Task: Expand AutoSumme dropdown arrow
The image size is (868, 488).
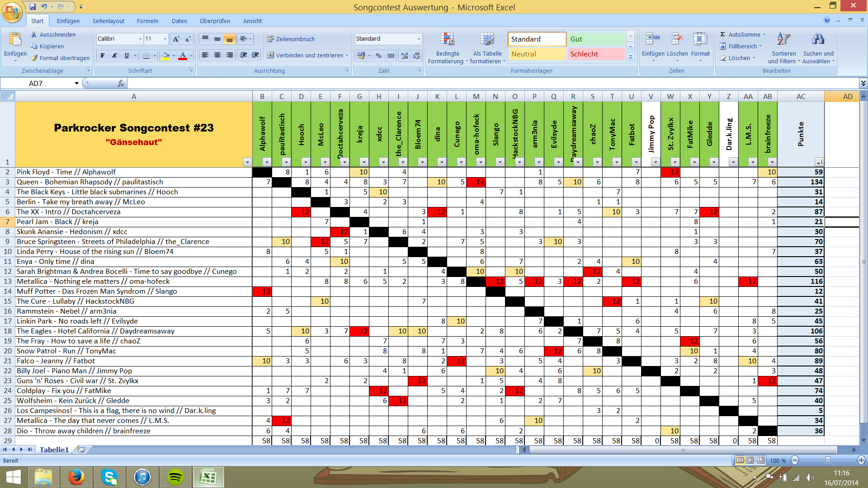Action: click(764, 34)
